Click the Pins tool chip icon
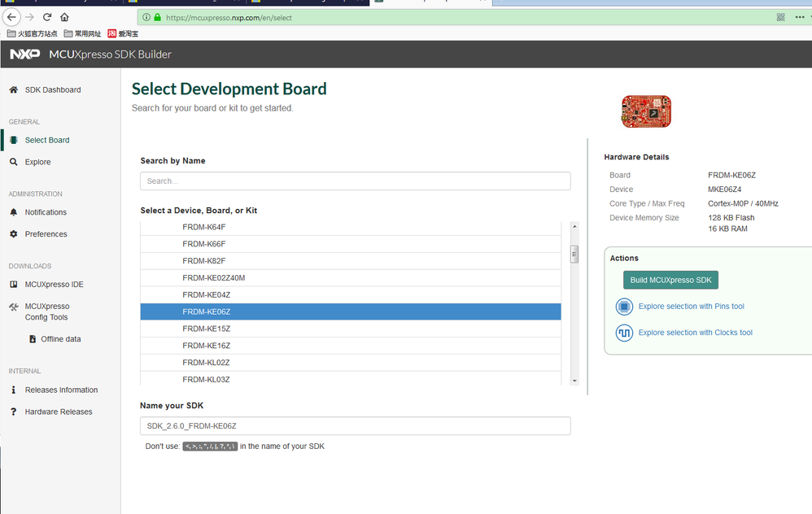The height and width of the screenshot is (514, 812). (x=624, y=307)
